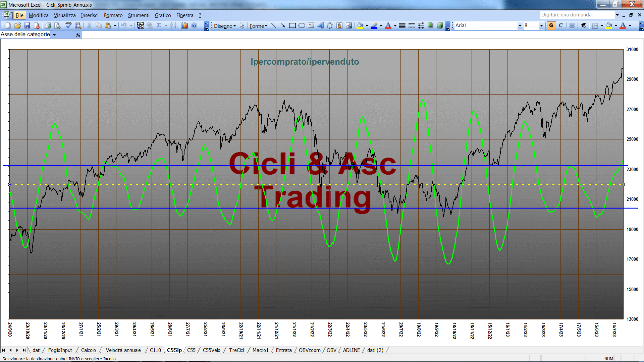Click the Digitare una domanda help field

tap(578, 15)
